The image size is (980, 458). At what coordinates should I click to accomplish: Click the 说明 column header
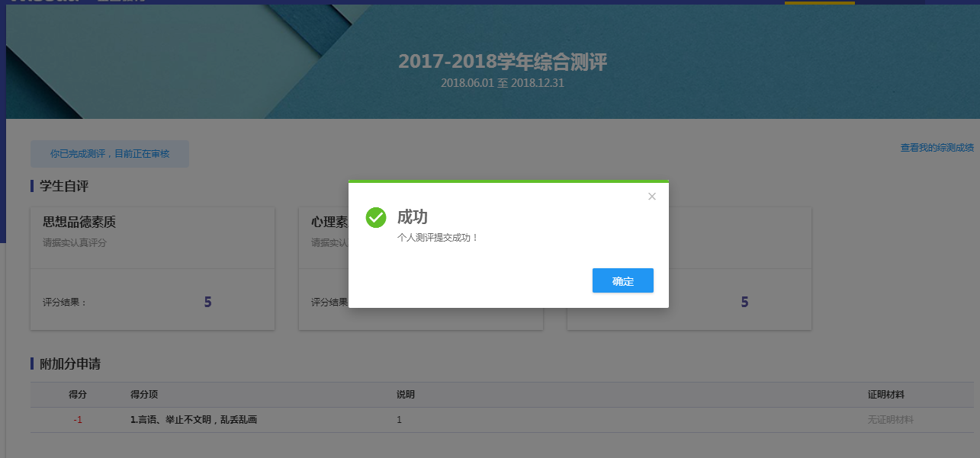[x=406, y=395]
